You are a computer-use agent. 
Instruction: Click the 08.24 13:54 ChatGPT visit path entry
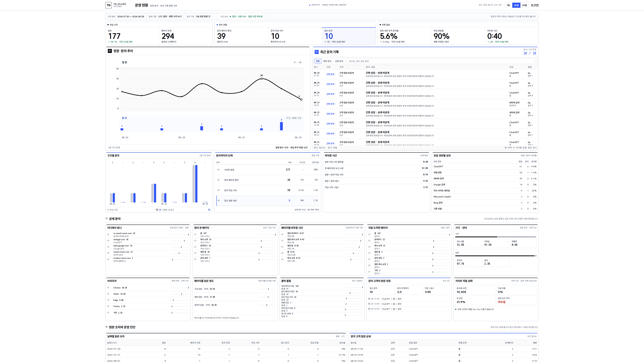385,304
